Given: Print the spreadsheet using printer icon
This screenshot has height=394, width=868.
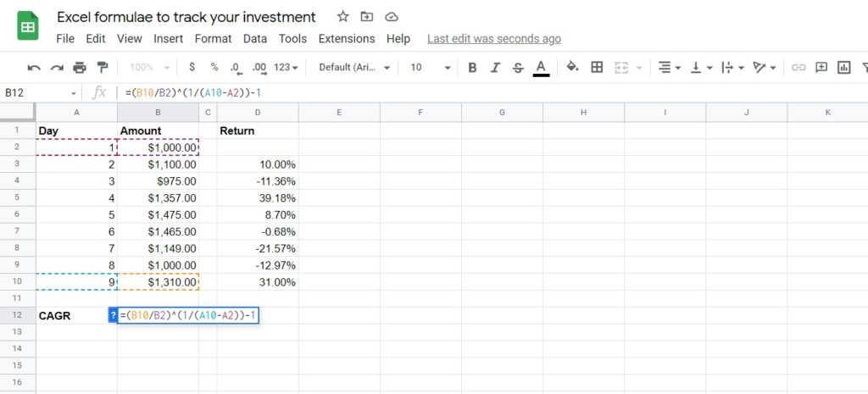Looking at the screenshot, I should click(80, 68).
